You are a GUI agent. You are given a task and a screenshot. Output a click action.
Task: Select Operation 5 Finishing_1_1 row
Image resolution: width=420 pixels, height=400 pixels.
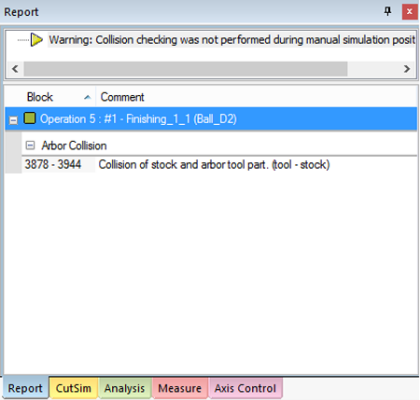(211, 119)
